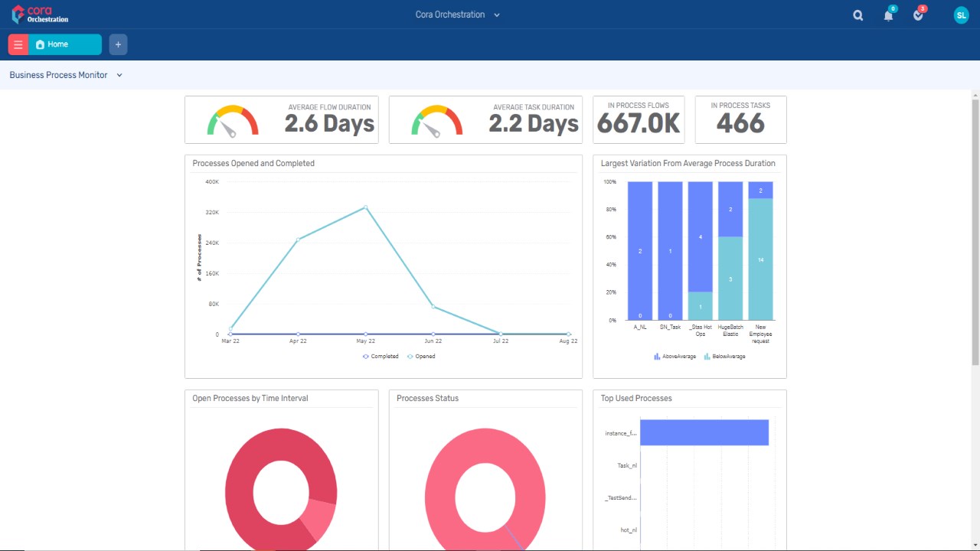Screen dimensions: 980x551
Task: Expand the Business Process Monitor dropdown
Action: point(66,75)
